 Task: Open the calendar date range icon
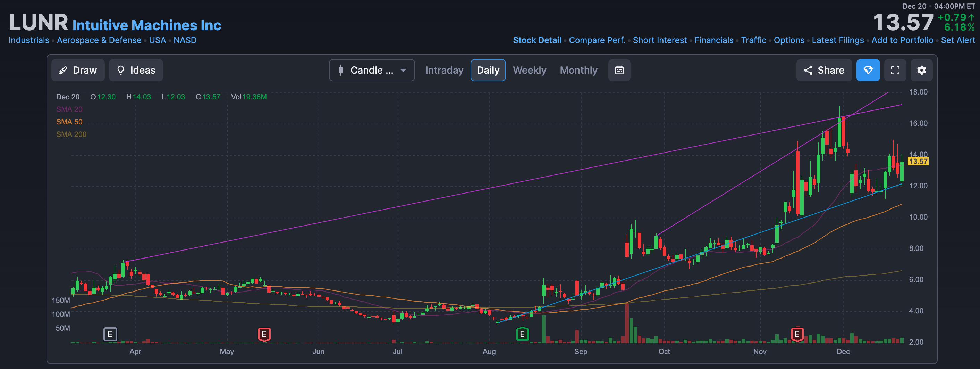[619, 70]
